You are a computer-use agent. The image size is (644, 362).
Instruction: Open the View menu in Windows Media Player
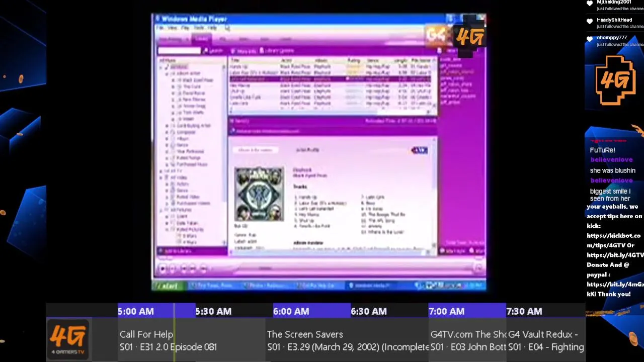pos(173,28)
